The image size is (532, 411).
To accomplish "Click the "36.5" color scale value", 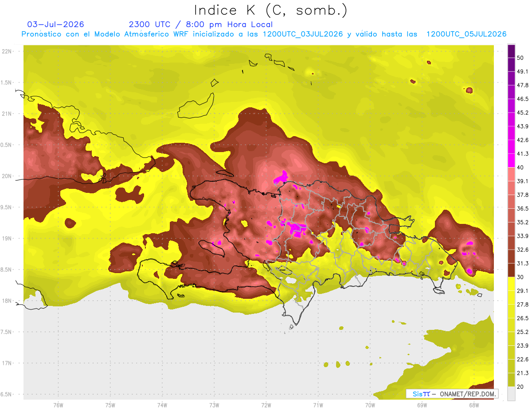I will tap(523, 208).
